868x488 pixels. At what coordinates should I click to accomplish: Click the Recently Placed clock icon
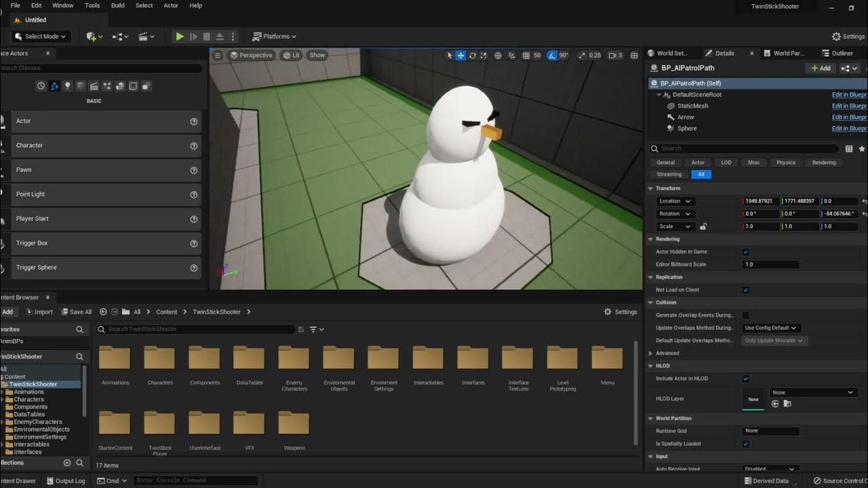click(x=41, y=86)
